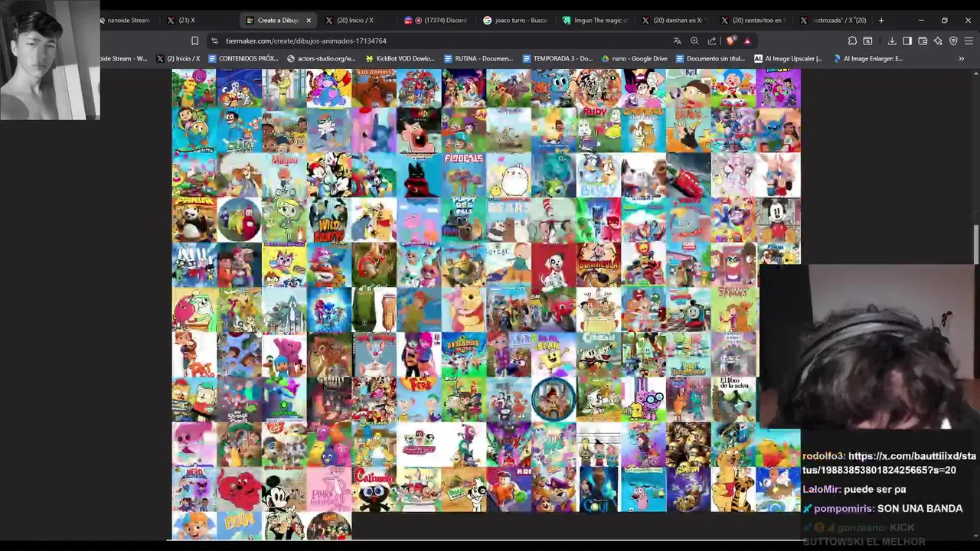Switch to the joaco turro search tab
The width and height of the screenshot is (980, 551).
[x=515, y=21]
